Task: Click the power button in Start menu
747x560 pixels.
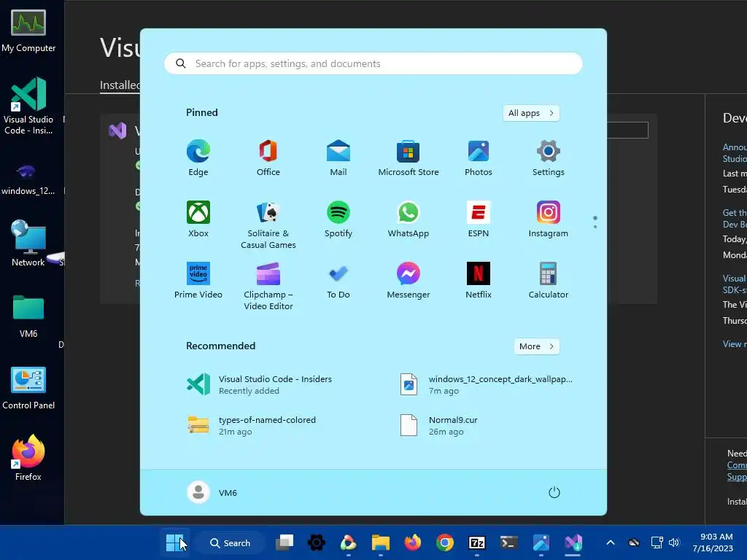Action: point(554,492)
